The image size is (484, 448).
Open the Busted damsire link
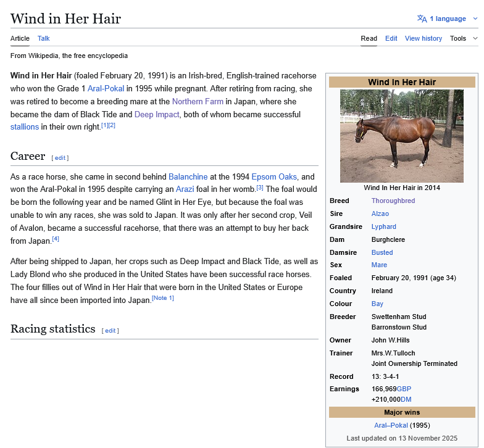point(382,252)
